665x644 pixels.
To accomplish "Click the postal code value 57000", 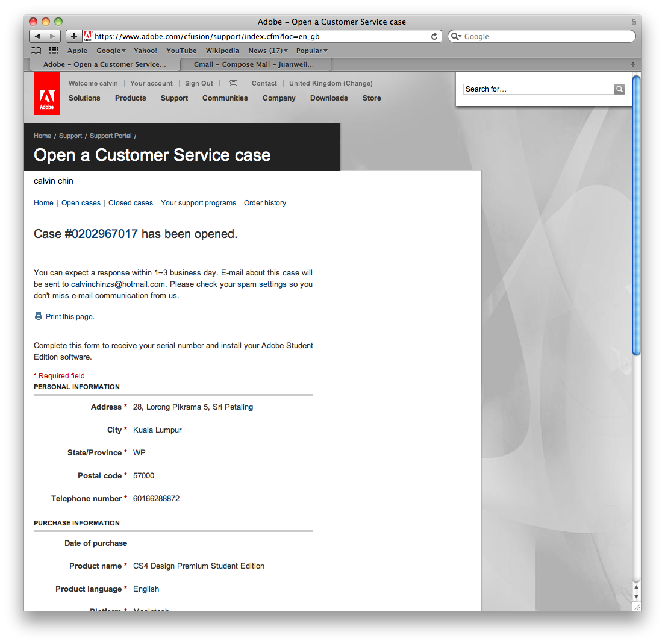I will pyautogui.click(x=144, y=475).
